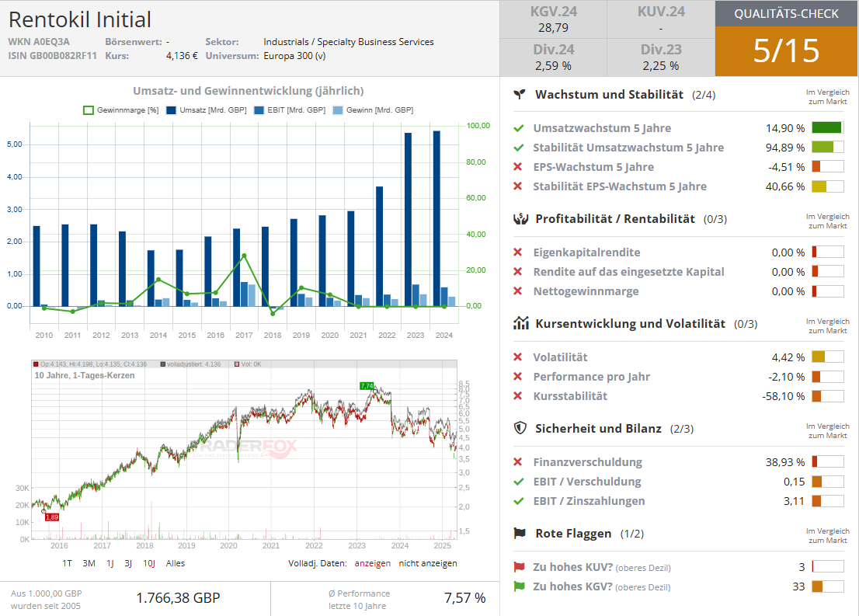Click the green check next to EBIT / Zinszahlungen
Screen dimensions: 859x616
(518, 501)
